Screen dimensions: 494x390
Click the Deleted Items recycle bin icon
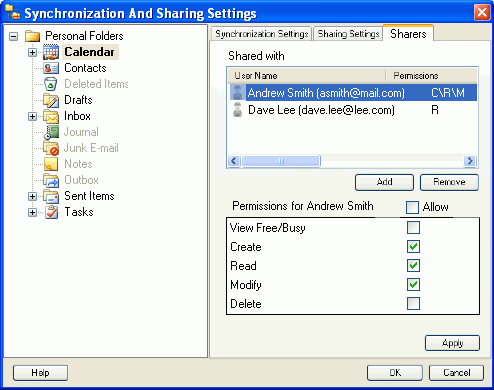tap(50, 84)
